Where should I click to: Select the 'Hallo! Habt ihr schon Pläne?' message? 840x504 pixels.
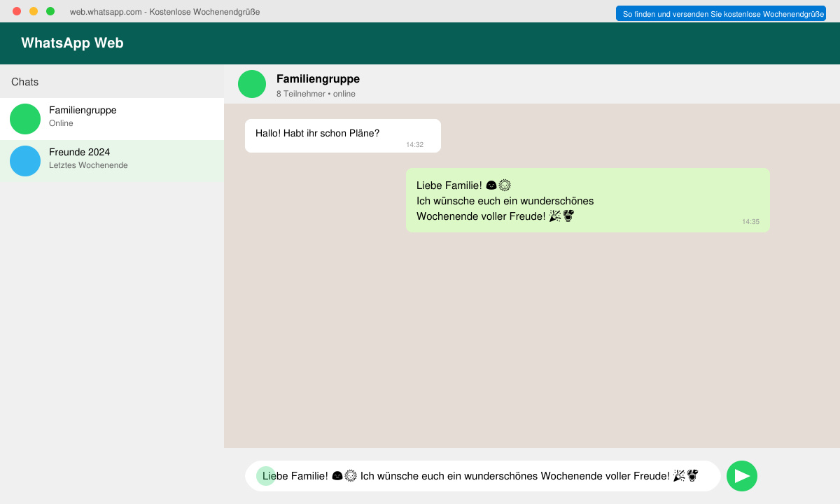pyautogui.click(x=343, y=136)
